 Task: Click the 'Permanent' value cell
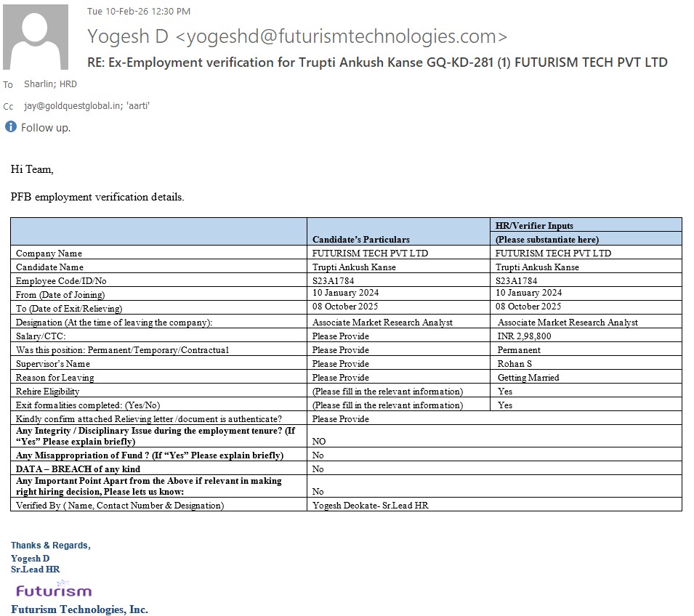(519, 349)
